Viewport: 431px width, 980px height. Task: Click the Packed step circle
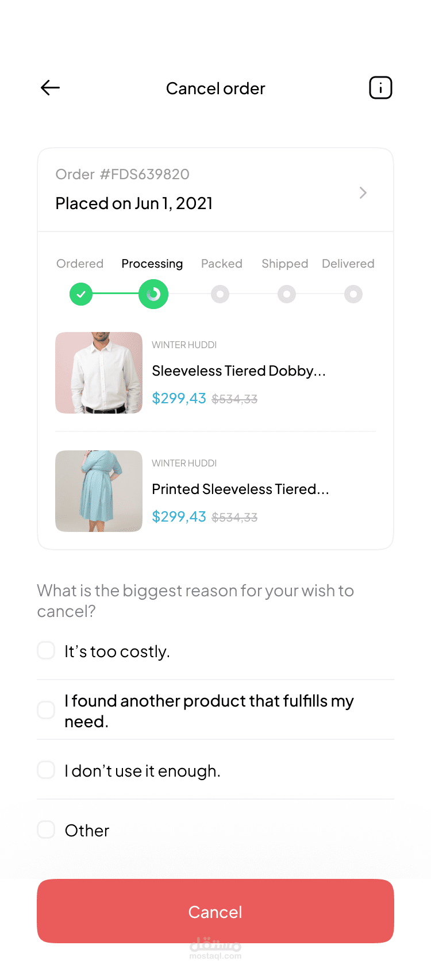point(220,294)
